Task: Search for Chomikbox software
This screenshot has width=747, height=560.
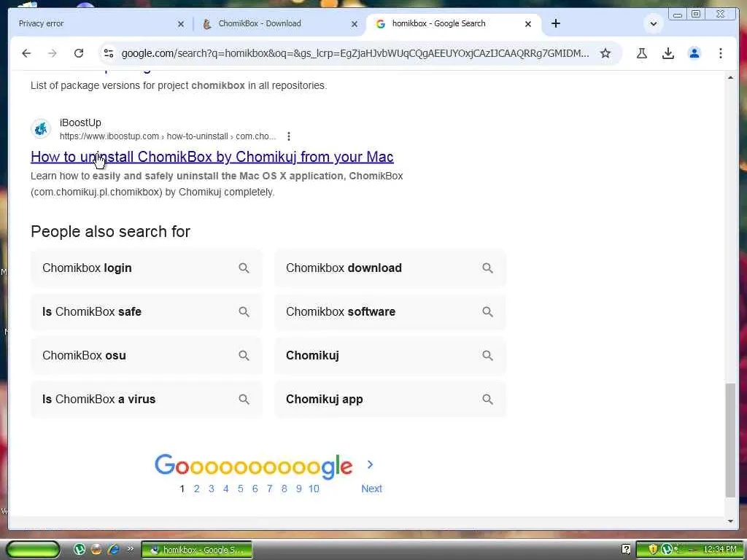Action: point(390,312)
